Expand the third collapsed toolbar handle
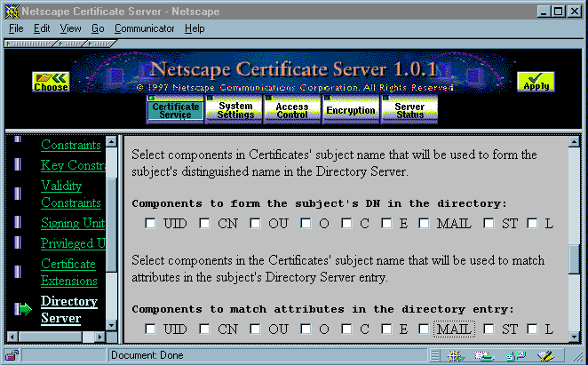The width and height of the screenshot is (588, 365). pyautogui.click(x=99, y=44)
